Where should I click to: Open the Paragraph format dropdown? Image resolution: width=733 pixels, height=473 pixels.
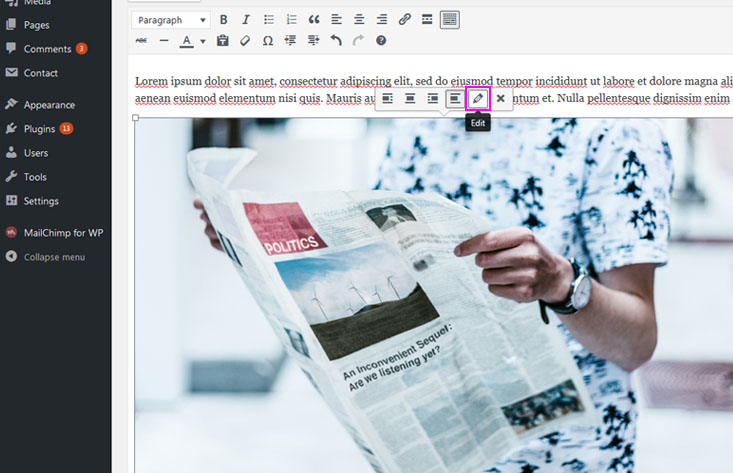(x=171, y=20)
